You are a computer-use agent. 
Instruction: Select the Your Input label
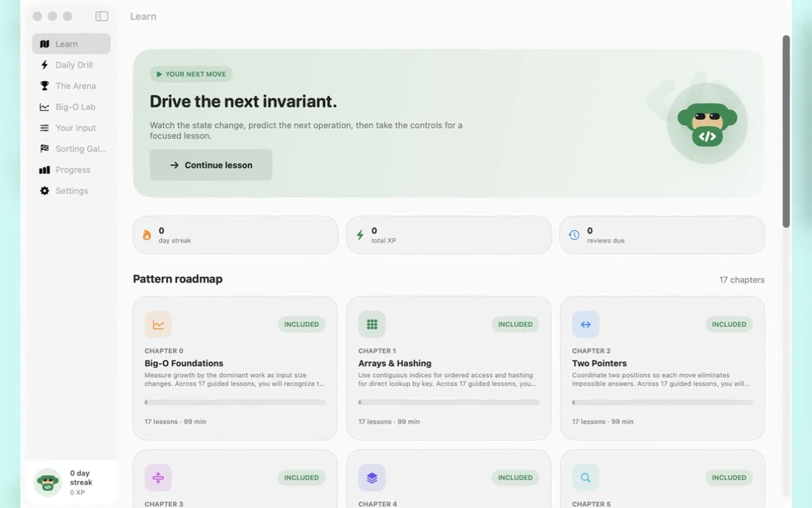[76, 128]
